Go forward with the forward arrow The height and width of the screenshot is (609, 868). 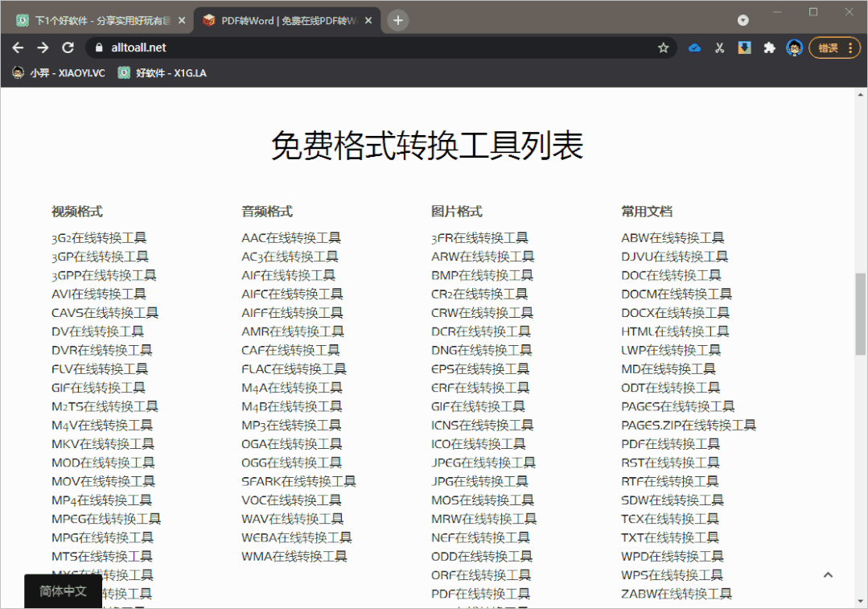43,47
